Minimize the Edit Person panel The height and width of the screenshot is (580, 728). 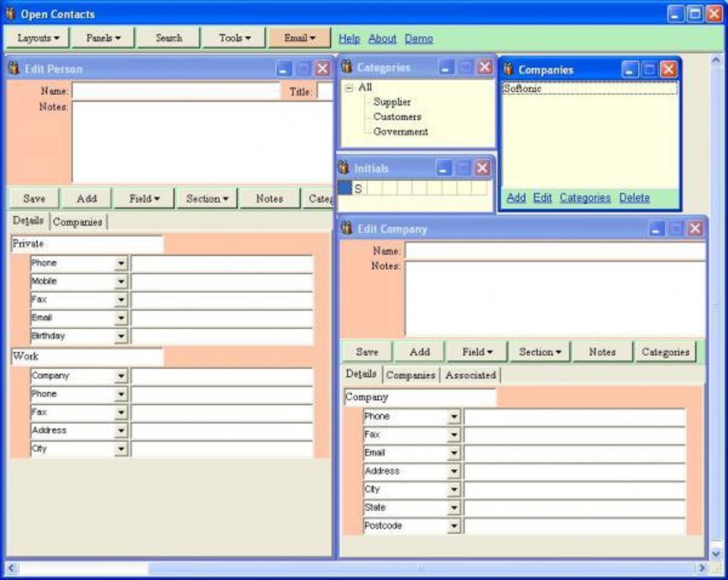(283, 68)
